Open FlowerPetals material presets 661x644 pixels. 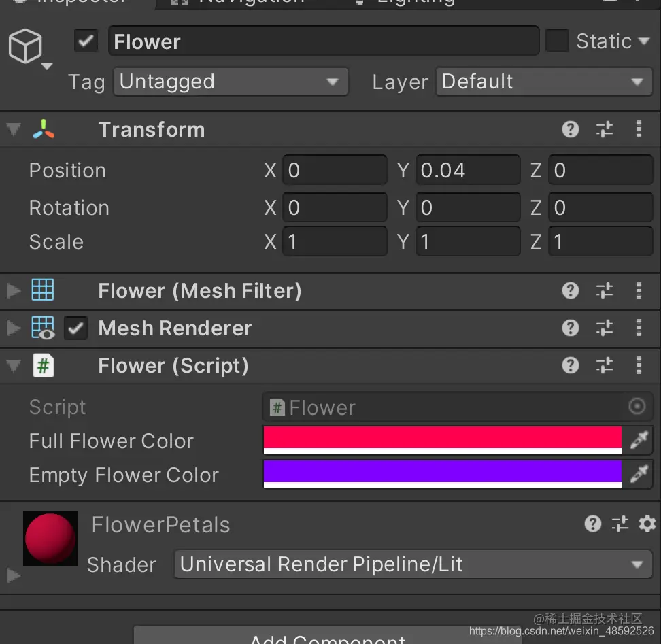click(x=620, y=524)
